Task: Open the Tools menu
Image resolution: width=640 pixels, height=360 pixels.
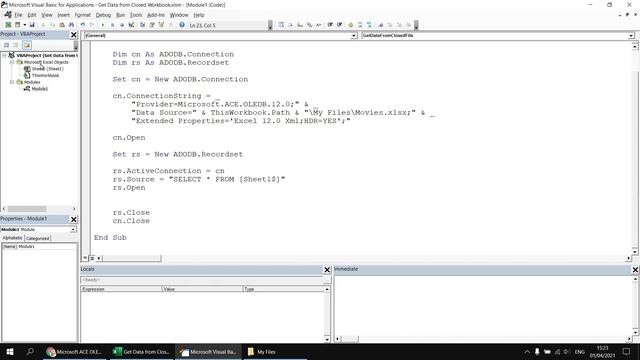Action: [136, 15]
